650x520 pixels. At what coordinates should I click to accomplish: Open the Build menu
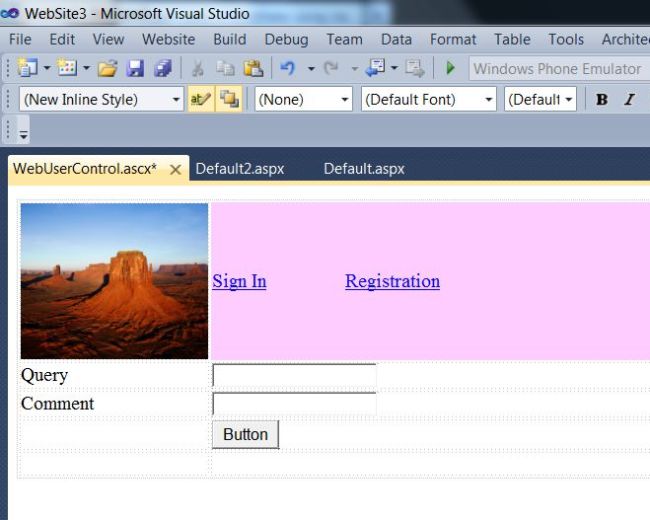point(230,39)
